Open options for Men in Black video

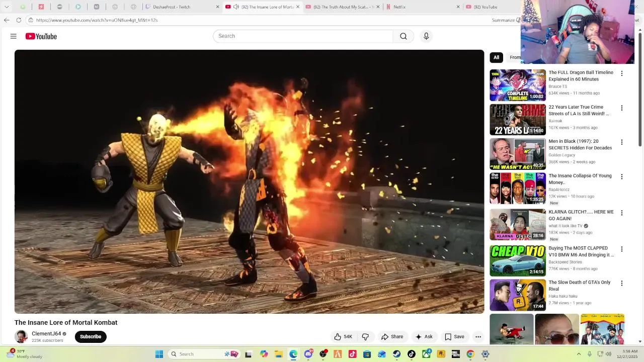click(622, 142)
